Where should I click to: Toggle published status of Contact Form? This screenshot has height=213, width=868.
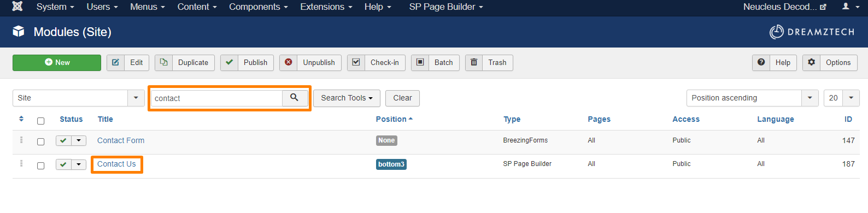[63, 141]
